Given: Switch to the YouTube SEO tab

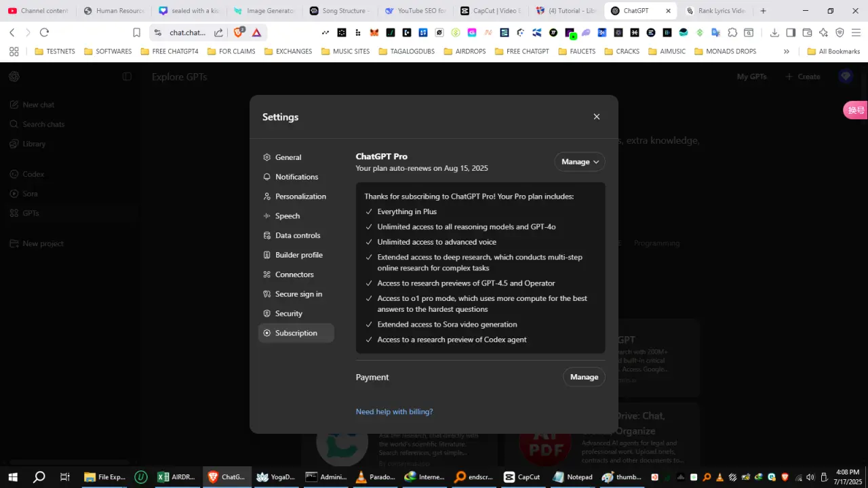Looking at the screenshot, I should pos(415,11).
